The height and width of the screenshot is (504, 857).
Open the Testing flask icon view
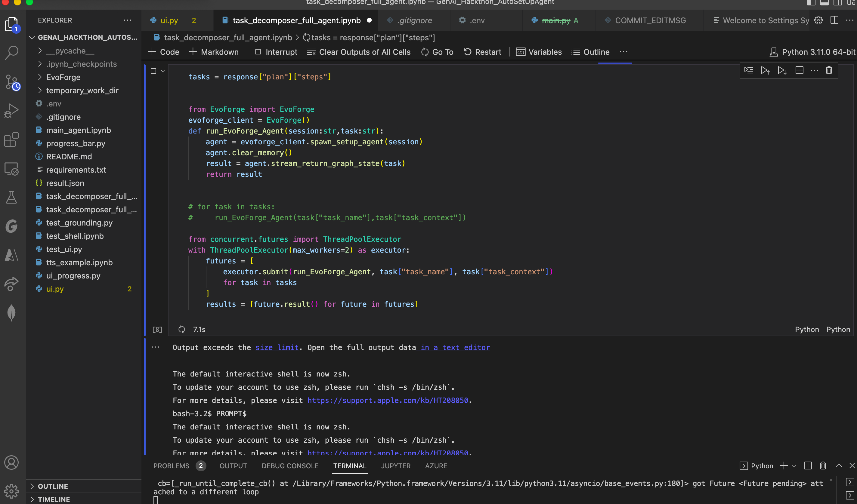coord(11,197)
